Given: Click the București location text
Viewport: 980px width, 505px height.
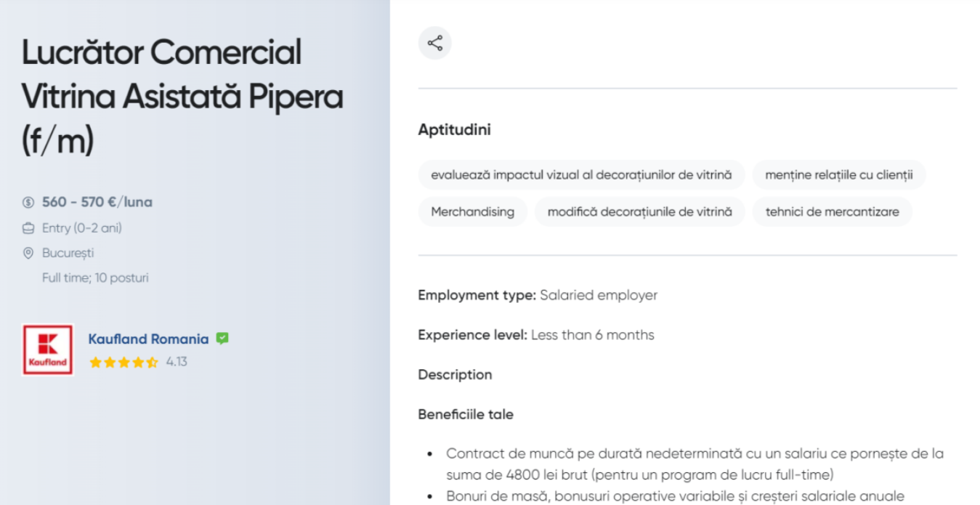Looking at the screenshot, I should [x=68, y=253].
